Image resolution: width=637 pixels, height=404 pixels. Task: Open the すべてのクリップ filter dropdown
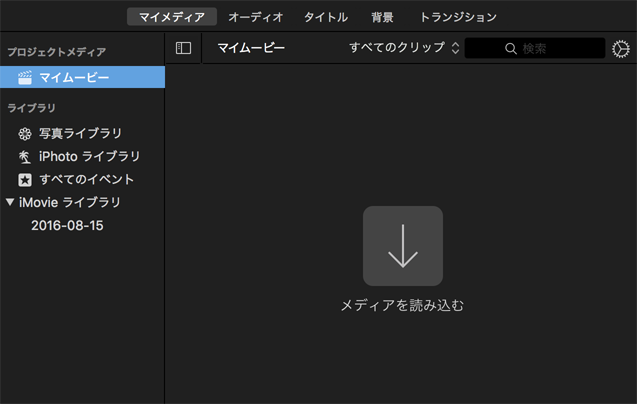point(404,48)
